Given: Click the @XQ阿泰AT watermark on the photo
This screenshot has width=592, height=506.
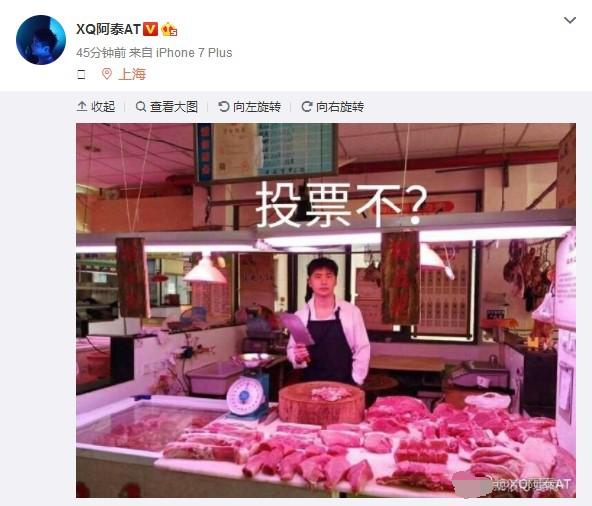Looking at the screenshot, I should [x=531, y=484].
